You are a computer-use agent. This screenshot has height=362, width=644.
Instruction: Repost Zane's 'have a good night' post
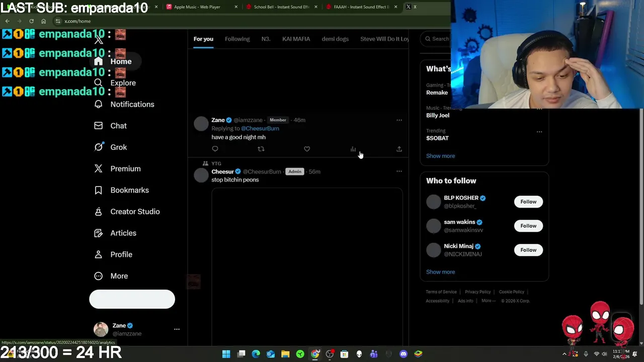tap(261, 149)
